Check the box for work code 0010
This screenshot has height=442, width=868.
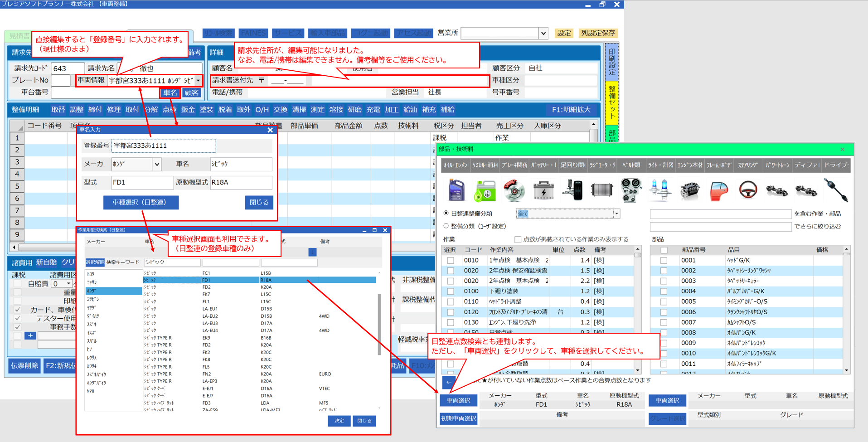(x=450, y=261)
